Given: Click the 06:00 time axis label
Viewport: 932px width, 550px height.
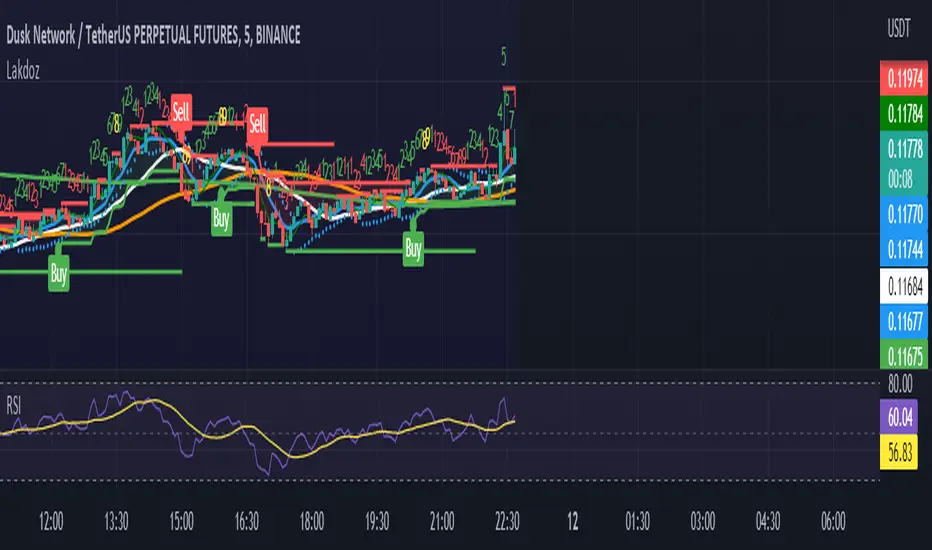Looking at the screenshot, I should [x=833, y=521].
